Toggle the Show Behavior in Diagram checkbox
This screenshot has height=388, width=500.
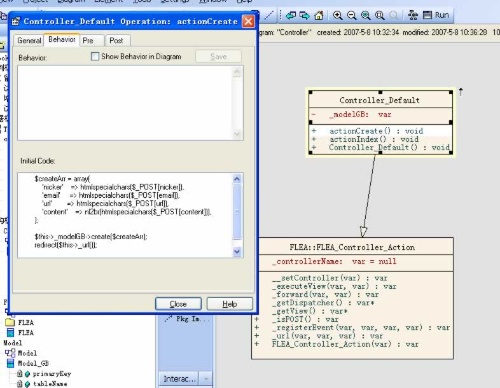pyautogui.click(x=95, y=56)
